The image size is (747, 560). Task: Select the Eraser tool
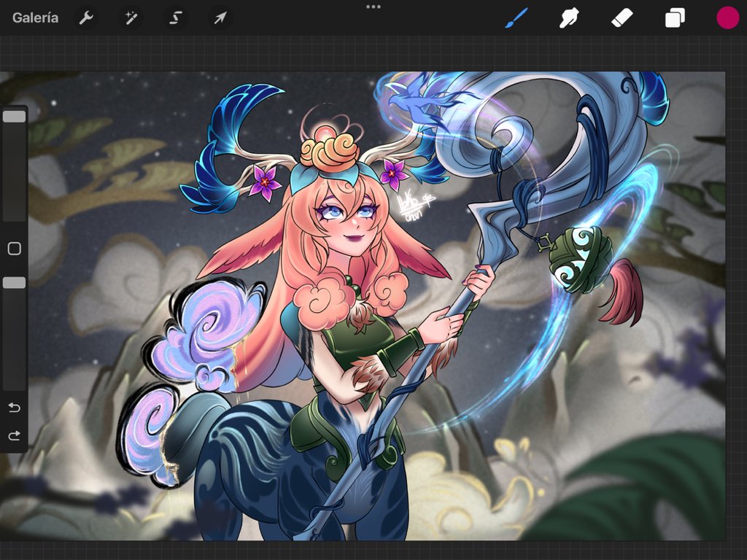pyautogui.click(x=622, y=18)
